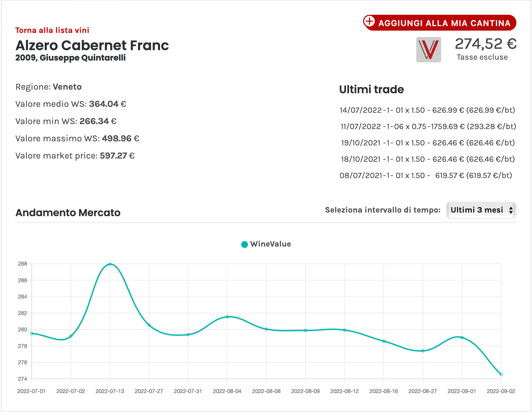Image resolution: width=532 pixels, height=414 pixels.
Task: Toggle the WineValue legend dot
Action: (x=244, y=244)
